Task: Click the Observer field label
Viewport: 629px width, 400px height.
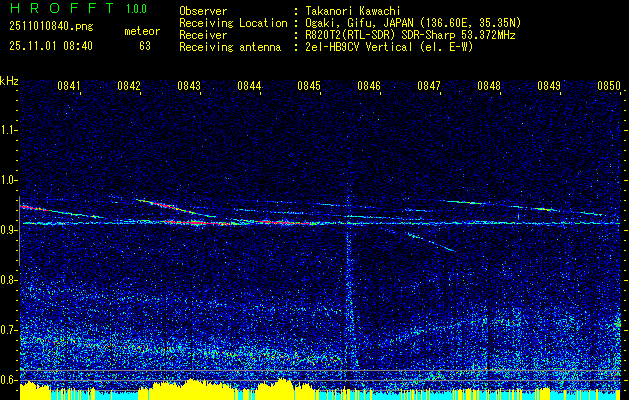Action: click(x=203, y=11)
